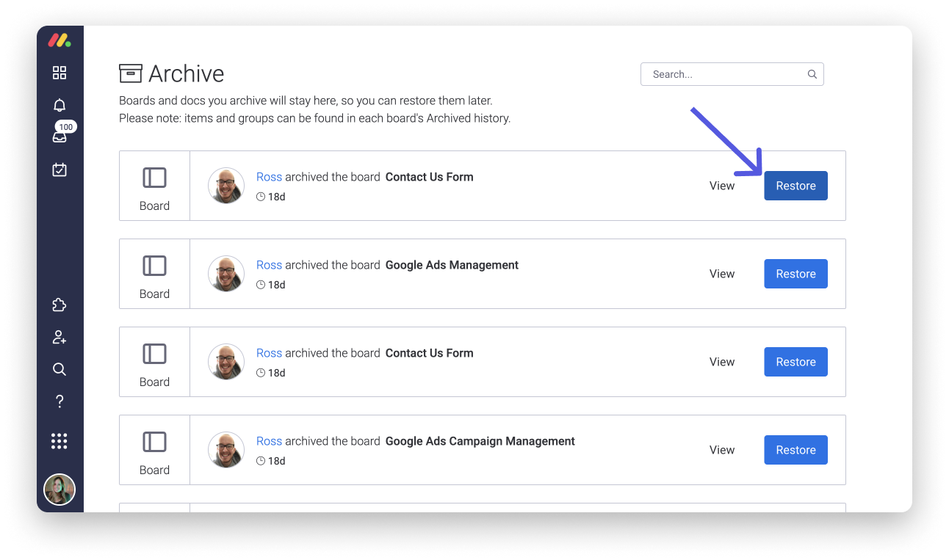
Task: View the Google Ads Campaign Management board
Action: [722, 450]
